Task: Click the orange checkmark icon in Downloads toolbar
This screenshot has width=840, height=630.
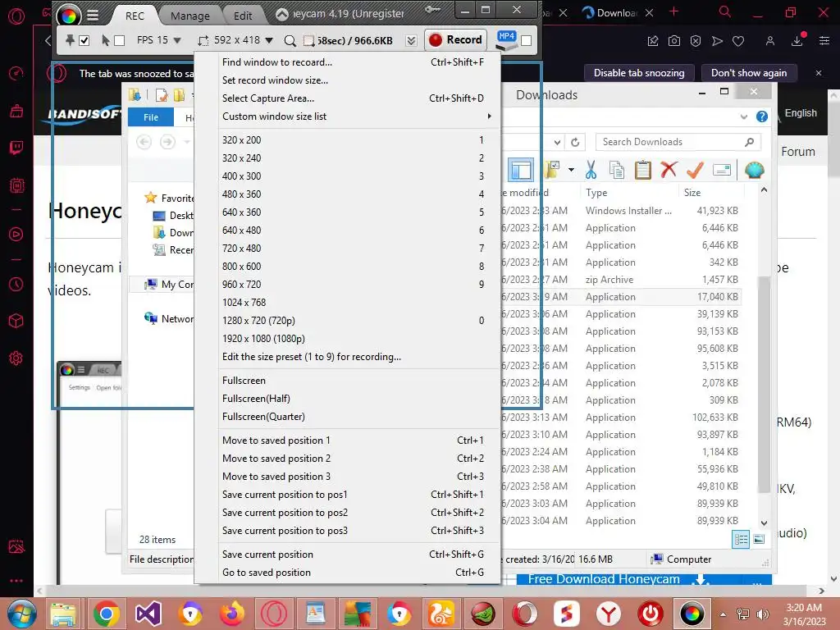Action: tap(695, 170)
